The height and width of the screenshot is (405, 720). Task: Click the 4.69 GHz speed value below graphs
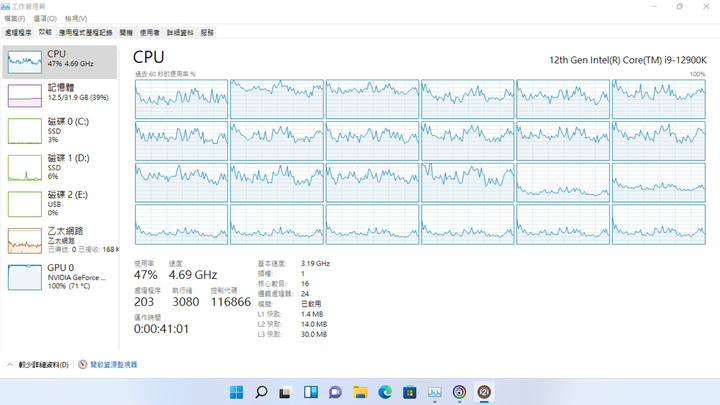tap(193, 275)
